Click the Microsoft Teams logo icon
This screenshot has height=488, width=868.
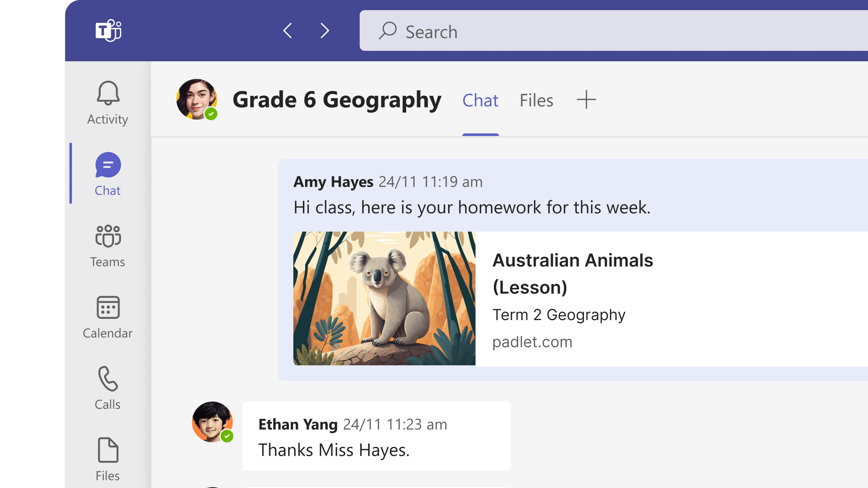click(x=108, y=30)
